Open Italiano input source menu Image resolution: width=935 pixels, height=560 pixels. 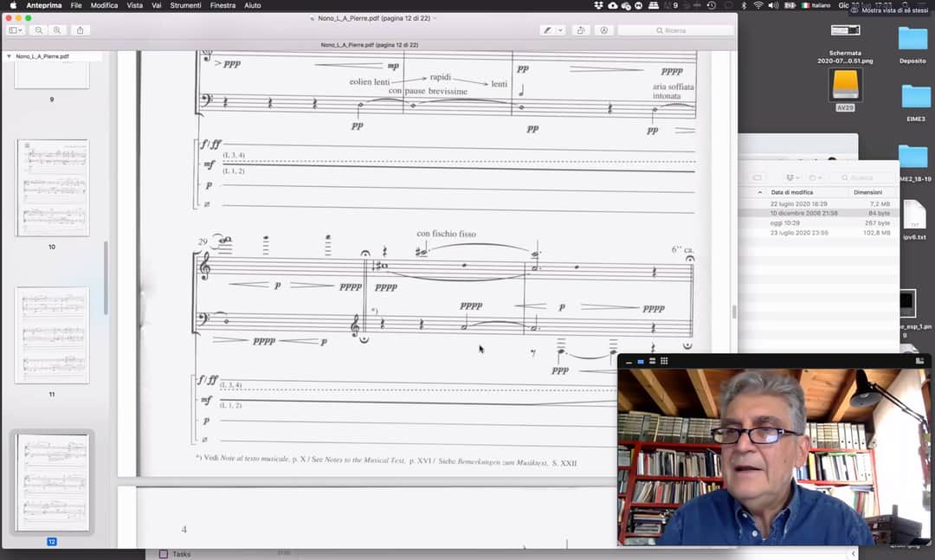click(x=816, y=5)
